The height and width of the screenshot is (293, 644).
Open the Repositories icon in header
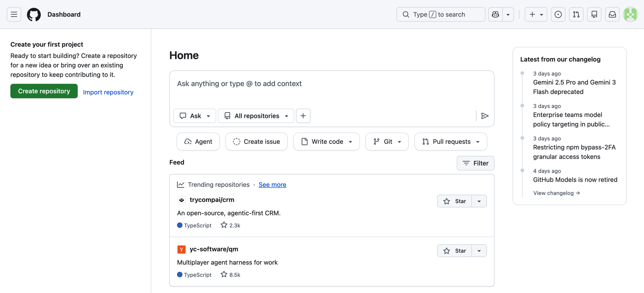tap(594, 14)
